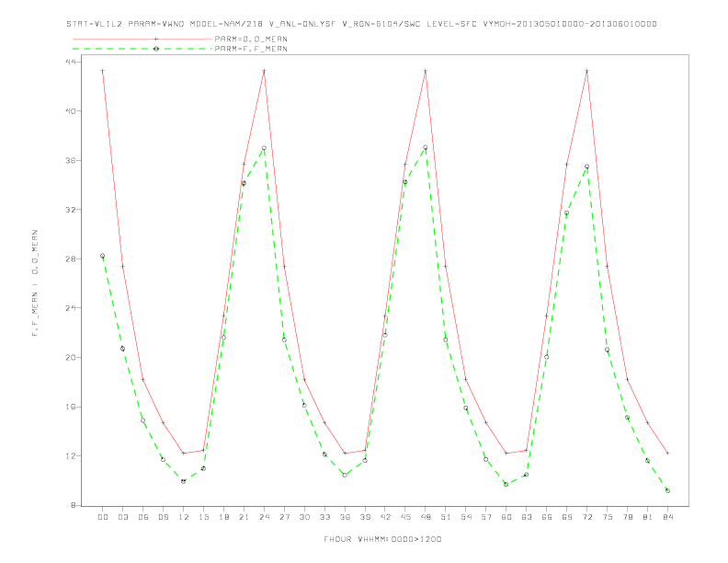Click x-axis tick label 27
This screenshot has height=563, width=728.
(x=284, y=517)
